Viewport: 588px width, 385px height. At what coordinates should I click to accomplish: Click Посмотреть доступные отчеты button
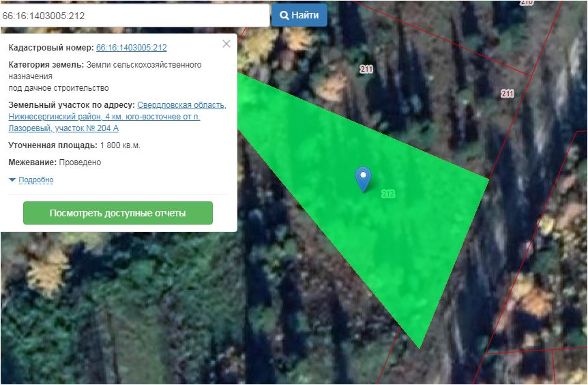(118, 213)
